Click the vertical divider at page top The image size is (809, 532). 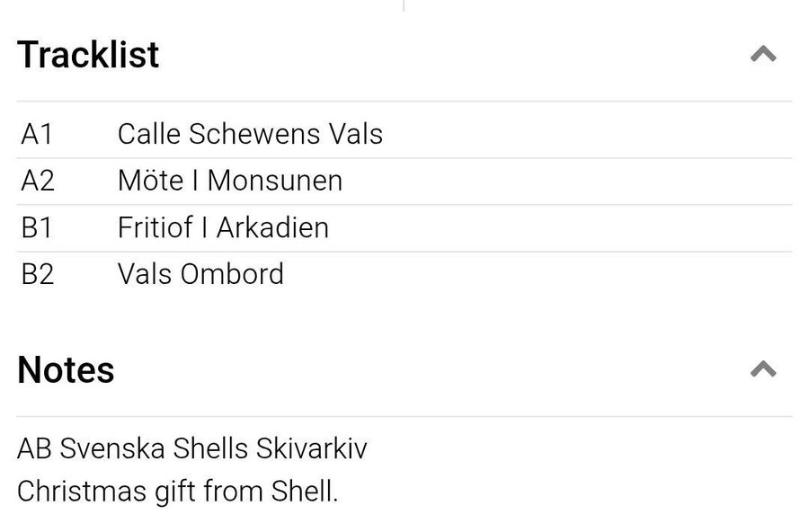tap(404, 5)
